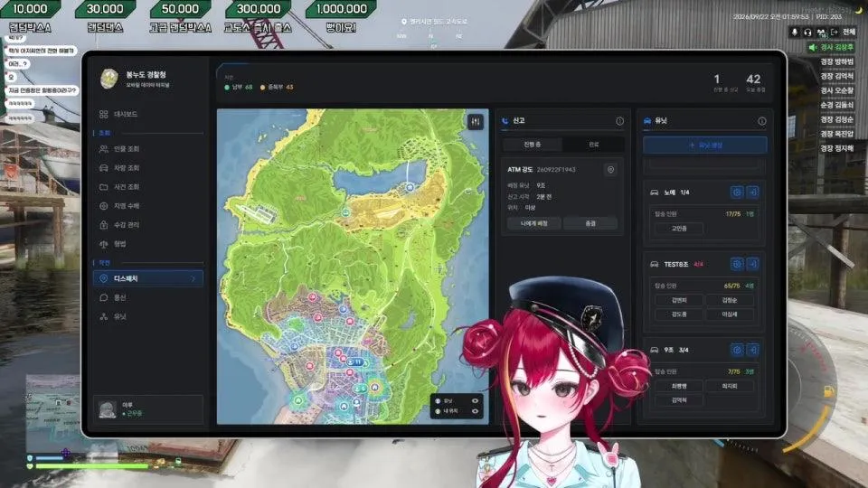The image size is (868, 488).
Task: Click the headphones icon in voice overlay
Action: click(807, 33)
